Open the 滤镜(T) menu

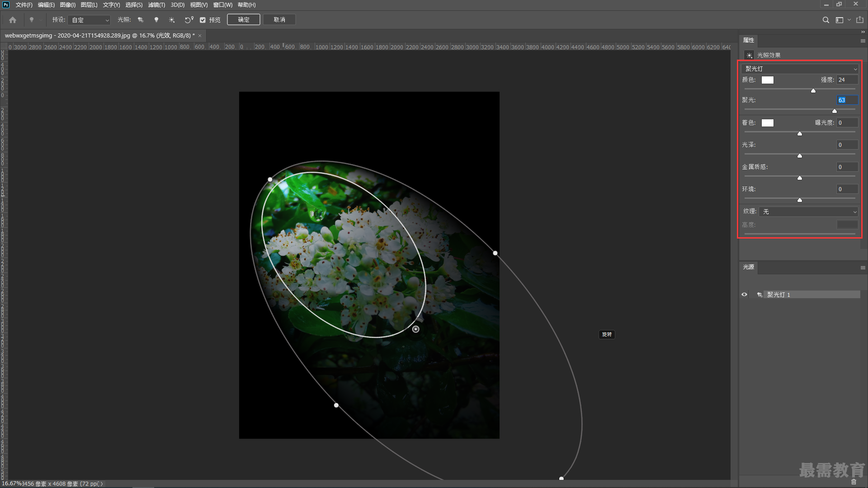[156, 5]
